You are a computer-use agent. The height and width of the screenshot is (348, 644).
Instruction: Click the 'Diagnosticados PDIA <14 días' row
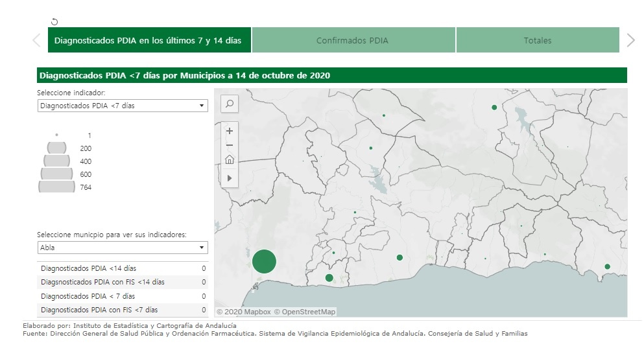(123, 268)
